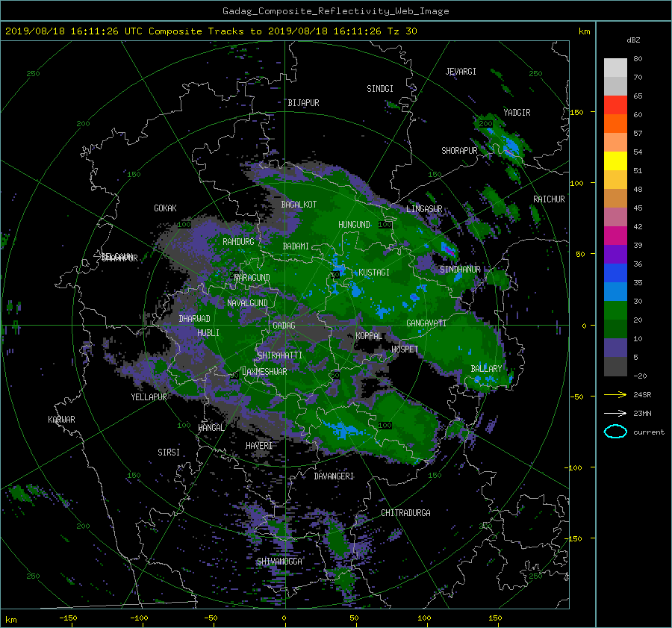Click the BIJAPUR city label
Image resolution: width=672 pixels, height=628 pixels.
[303, 103]
